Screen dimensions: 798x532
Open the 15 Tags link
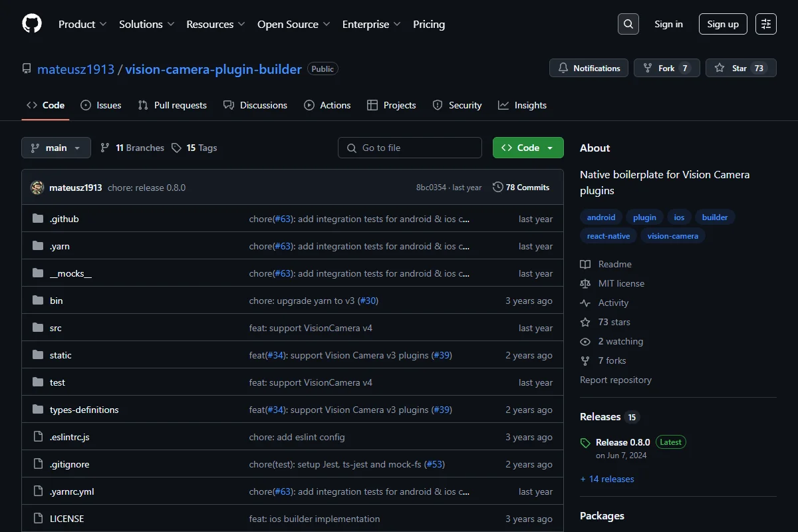coord(194,148)
